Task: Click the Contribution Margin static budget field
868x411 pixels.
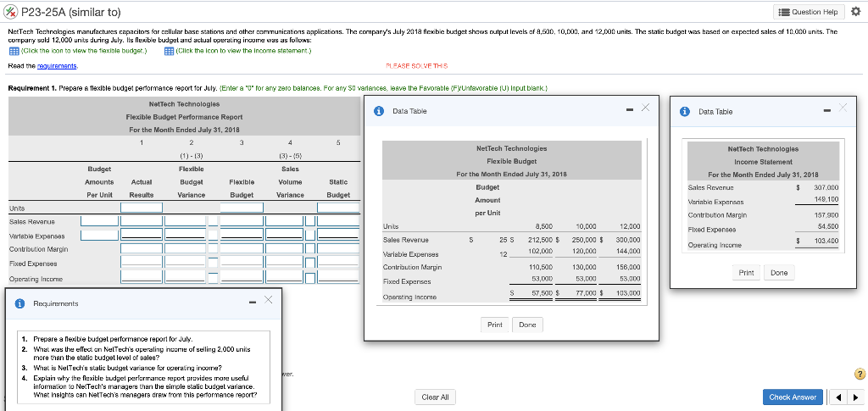Action: point(338,248)
